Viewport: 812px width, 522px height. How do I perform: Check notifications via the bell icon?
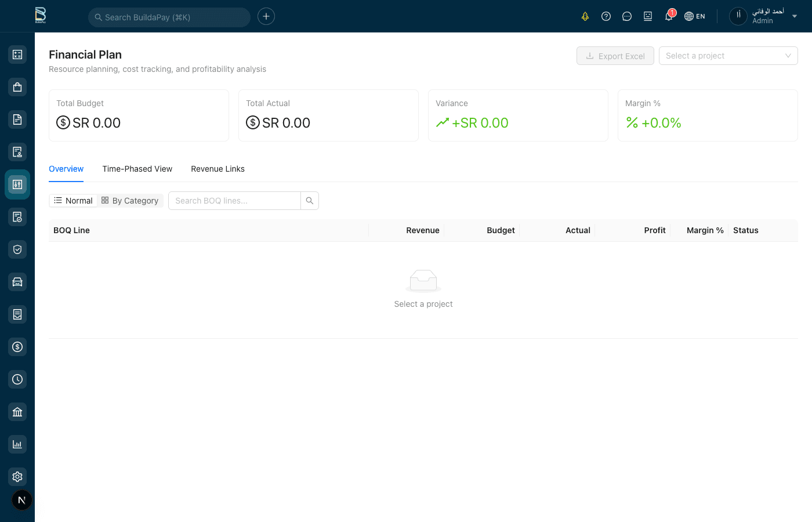click(x=668, y=16)
